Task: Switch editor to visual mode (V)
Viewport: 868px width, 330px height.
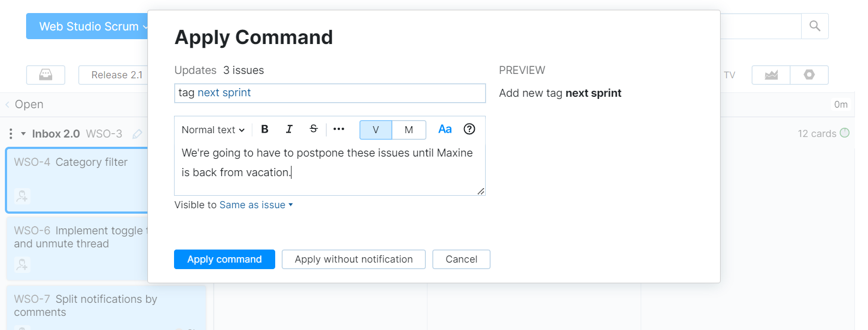Action: 376,130
